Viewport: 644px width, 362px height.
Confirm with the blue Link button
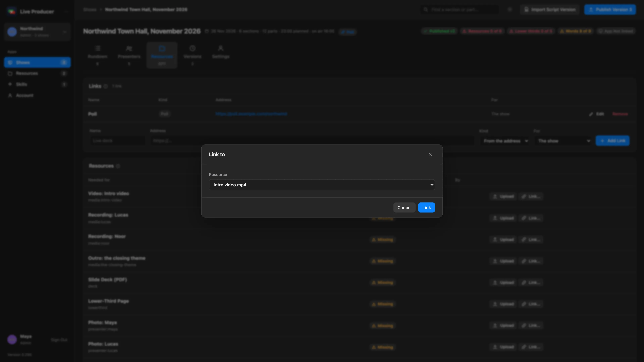(426, 207)
